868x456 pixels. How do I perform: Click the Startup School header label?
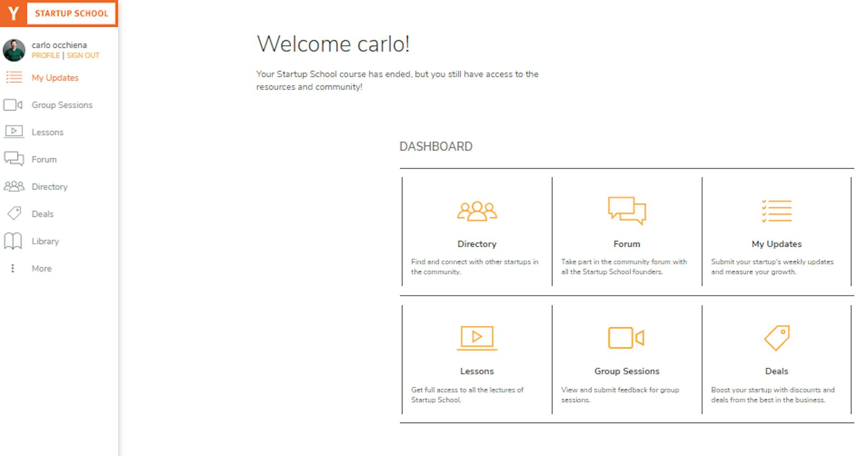(71, 14)
